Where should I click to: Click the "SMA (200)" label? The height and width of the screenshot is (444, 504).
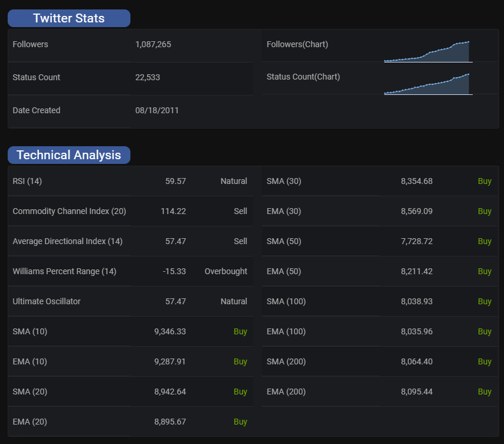coord(286,362)
